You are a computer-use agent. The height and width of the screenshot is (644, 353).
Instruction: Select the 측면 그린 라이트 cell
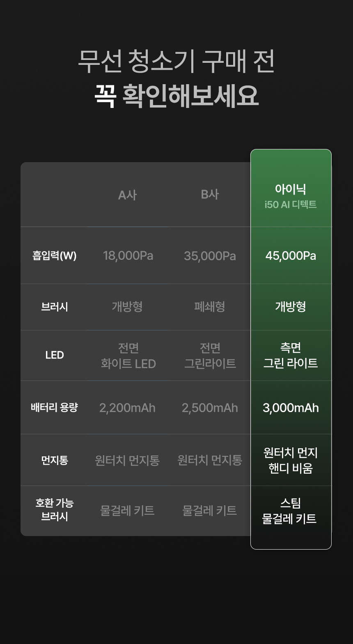coord(291,355)
